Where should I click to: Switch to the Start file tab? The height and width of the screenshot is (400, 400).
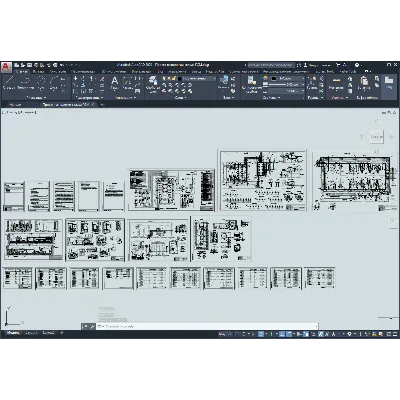click(x=15, y=104)
